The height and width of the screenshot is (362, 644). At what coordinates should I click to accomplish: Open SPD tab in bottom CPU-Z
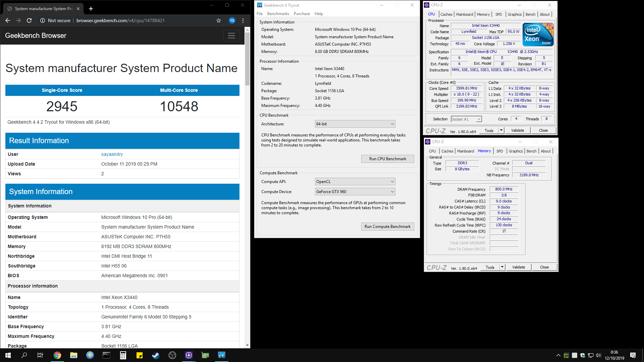click(500, 151)
